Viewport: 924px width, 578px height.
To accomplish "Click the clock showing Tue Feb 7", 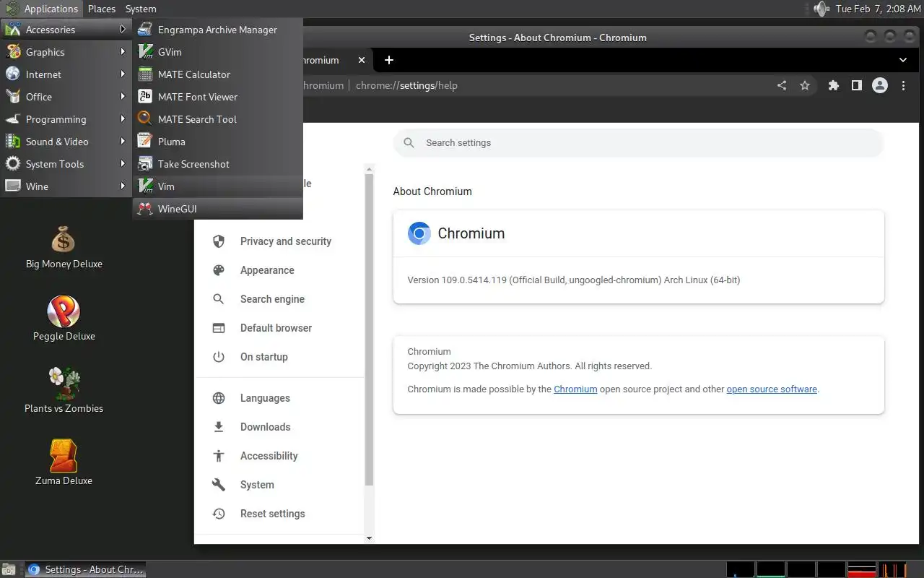I will [878, 9].
